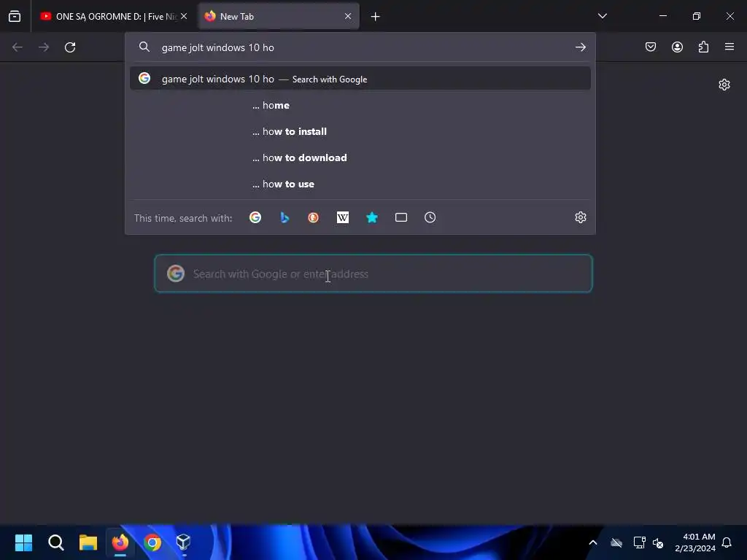Open Windows taskbar search
This screenshot has height=560, width=747.
(55, 542)
